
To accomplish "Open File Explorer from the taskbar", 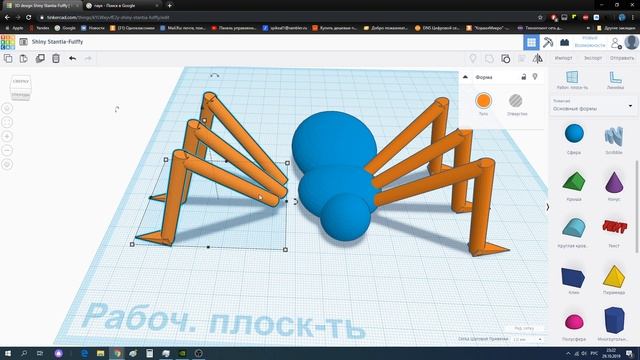I will [x=100, y=353].
